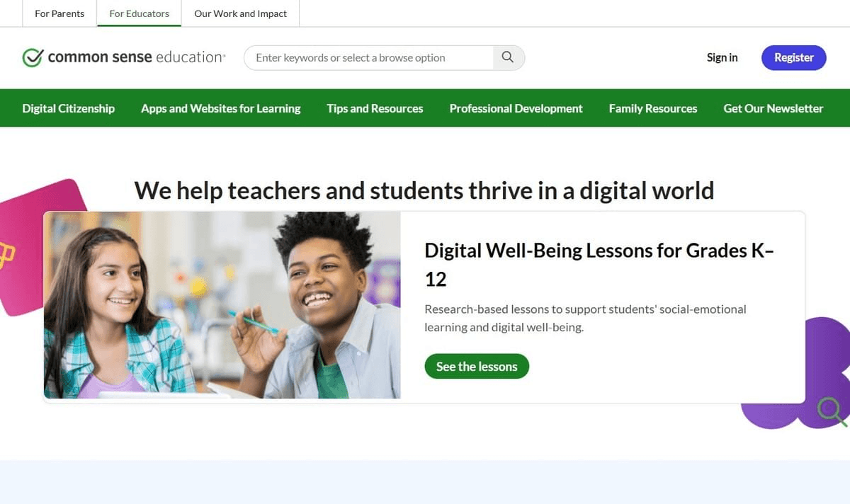Expand the Tips and Resources menu
The height and width of the screenshot is (504, 850).
coord(375,108)
